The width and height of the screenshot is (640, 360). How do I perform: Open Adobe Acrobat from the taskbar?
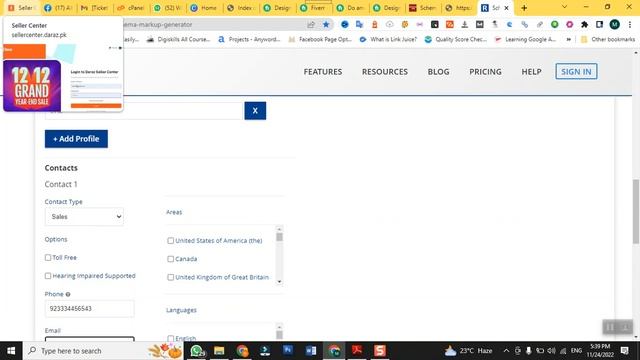pyautogui.click(x=357, y=351)
